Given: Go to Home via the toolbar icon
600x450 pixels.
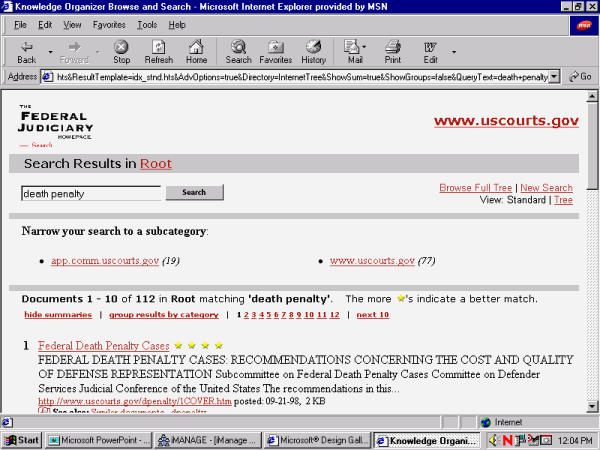Looking at the screenshot, I should 196,50.
